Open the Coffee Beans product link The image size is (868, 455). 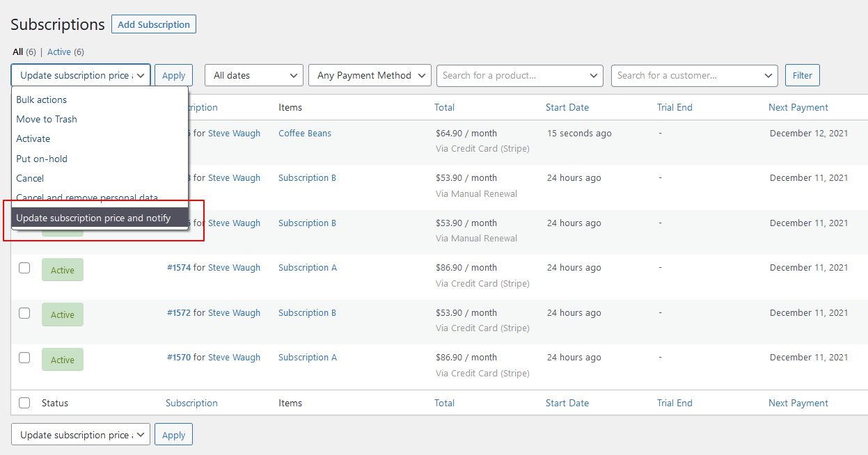pyautogui.click(x=304, y=133)
